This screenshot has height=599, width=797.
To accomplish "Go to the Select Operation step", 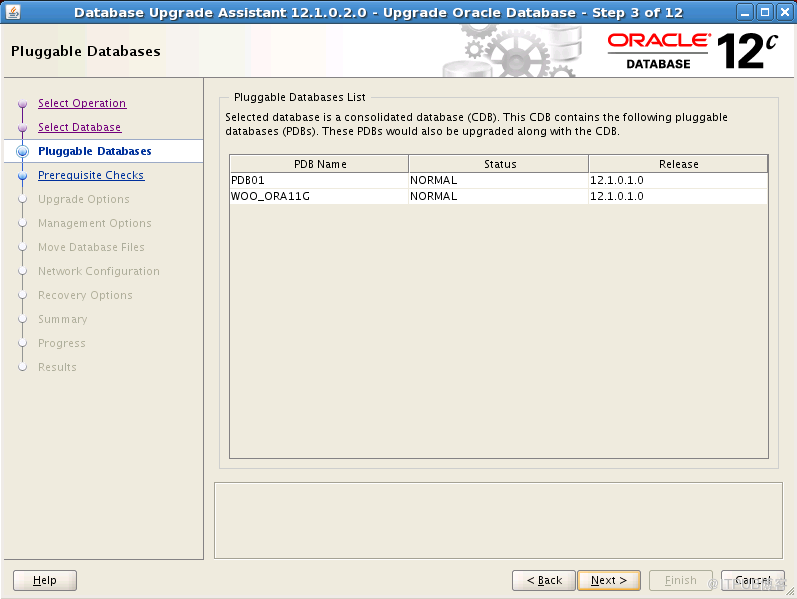I will coord(82,103).
